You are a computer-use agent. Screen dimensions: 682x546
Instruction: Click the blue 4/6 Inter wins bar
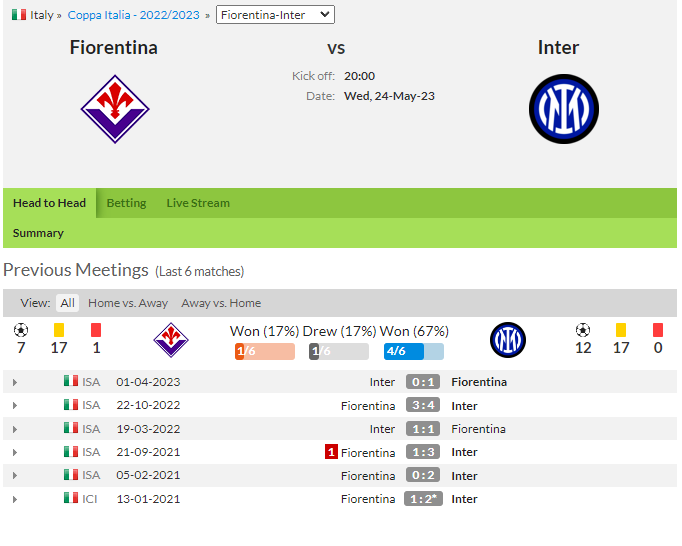413,351
